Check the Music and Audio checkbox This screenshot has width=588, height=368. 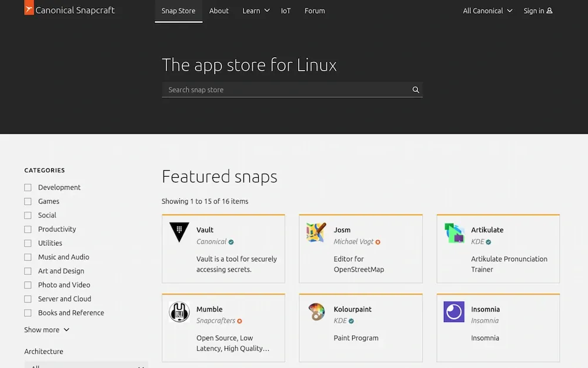point(28,257)
